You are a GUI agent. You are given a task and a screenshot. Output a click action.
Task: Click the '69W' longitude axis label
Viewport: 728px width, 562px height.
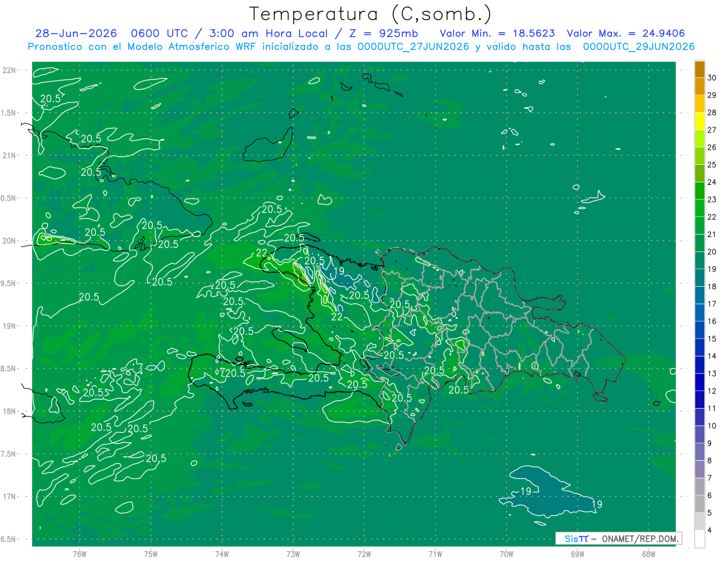578,554
